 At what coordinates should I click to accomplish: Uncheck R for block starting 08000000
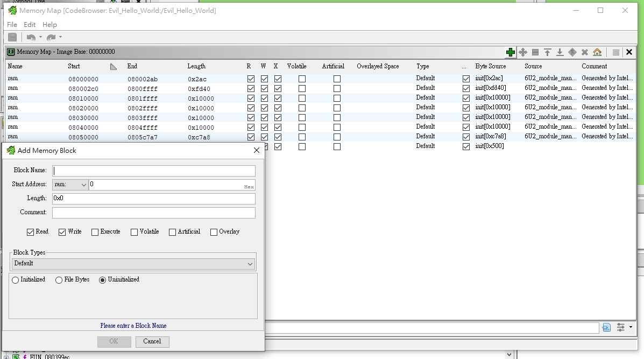(x=251, y=79)
